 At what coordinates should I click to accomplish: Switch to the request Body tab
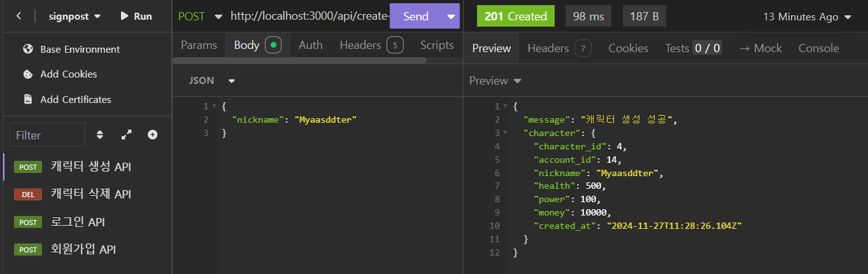(258, 45)
